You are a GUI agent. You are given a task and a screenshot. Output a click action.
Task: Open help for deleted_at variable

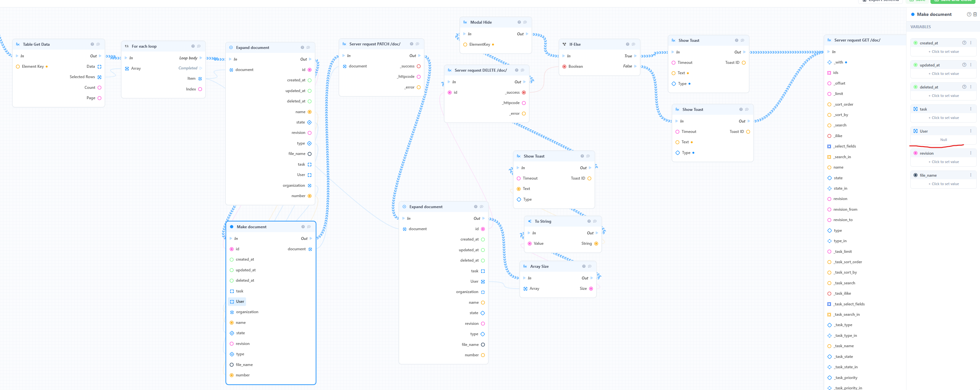[x=964, y=87]
